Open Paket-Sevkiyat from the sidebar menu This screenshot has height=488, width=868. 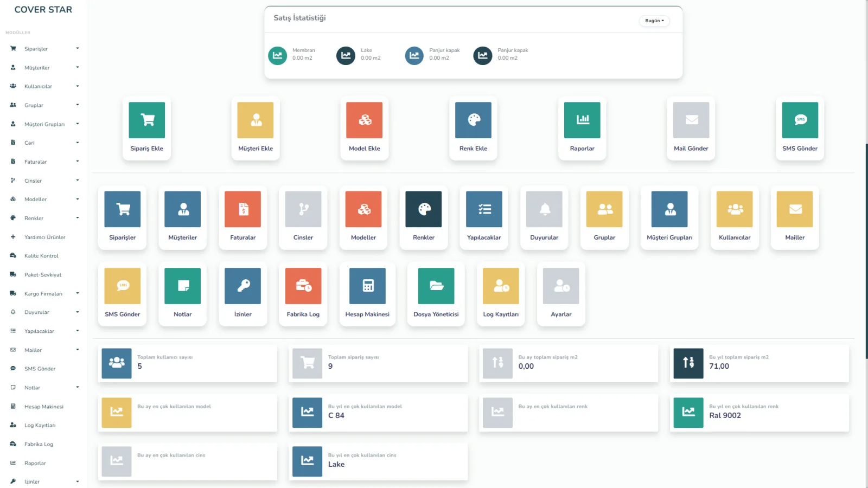[x=43, y=275]
